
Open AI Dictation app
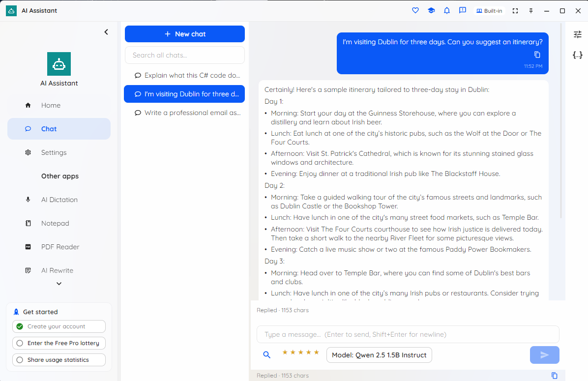[x=59, y=200]
